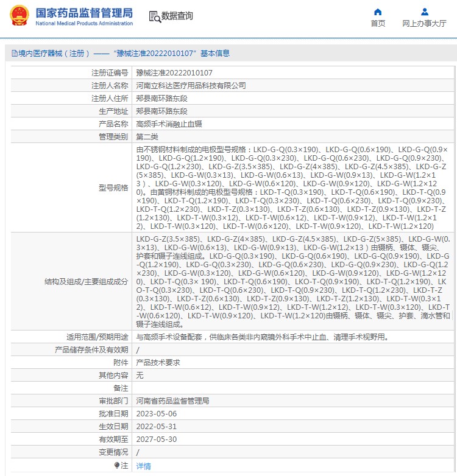
Task: Select the expiry date 2027-05-30
Action: coord(157,439)
